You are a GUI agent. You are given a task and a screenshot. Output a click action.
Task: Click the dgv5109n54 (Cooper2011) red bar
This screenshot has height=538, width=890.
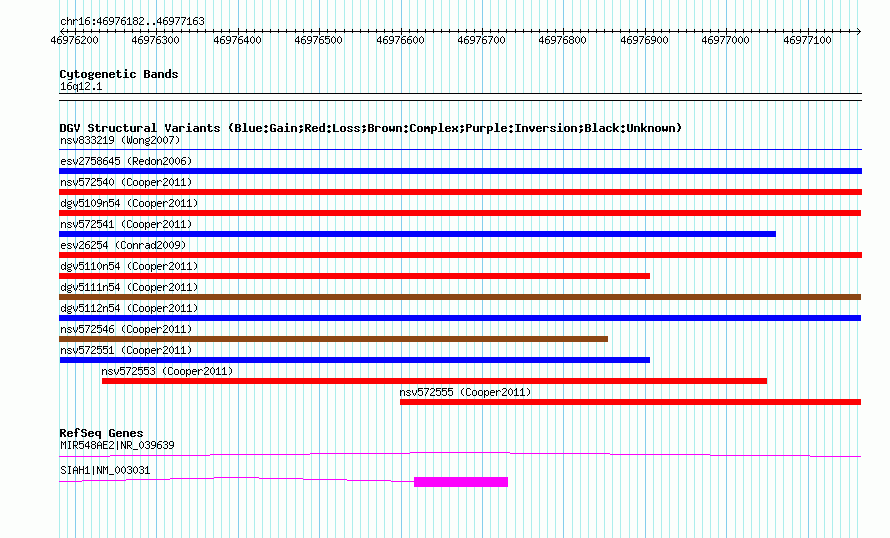point(460,213)
